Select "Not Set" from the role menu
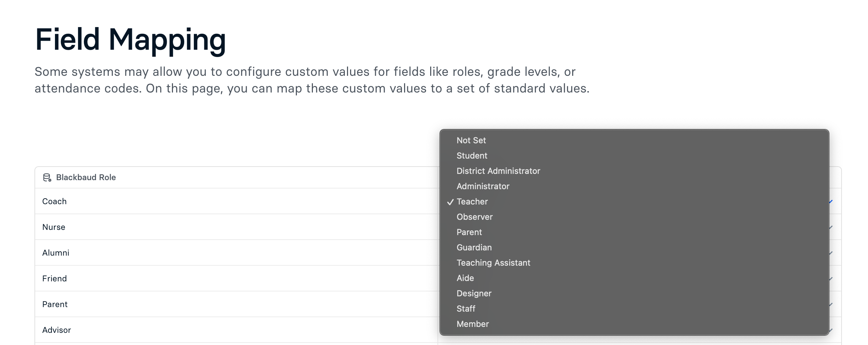Viewport: 868px width, 345px height. pos(471,141)
